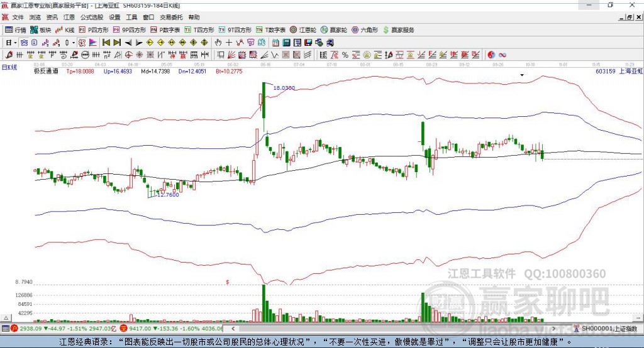Open P四方形 tool

click(94, 30)
